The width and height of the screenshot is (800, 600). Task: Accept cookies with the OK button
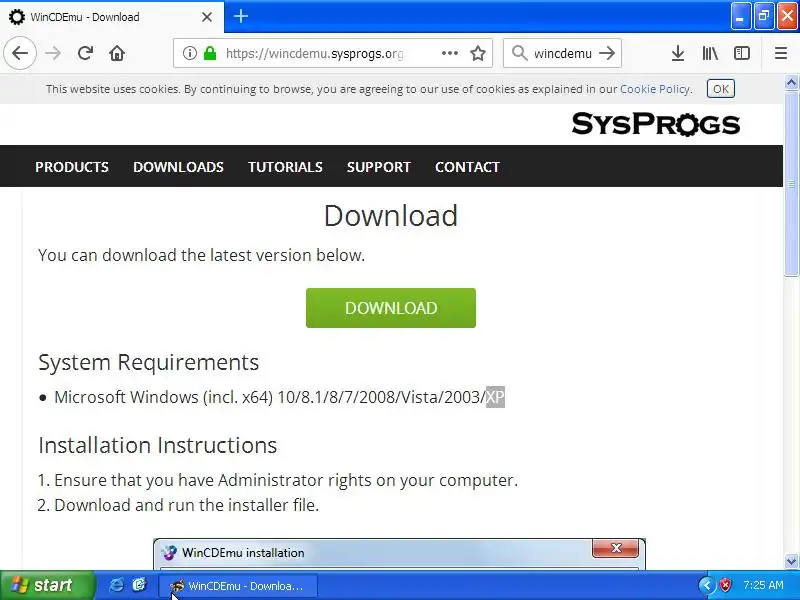(x=720, y=89)
